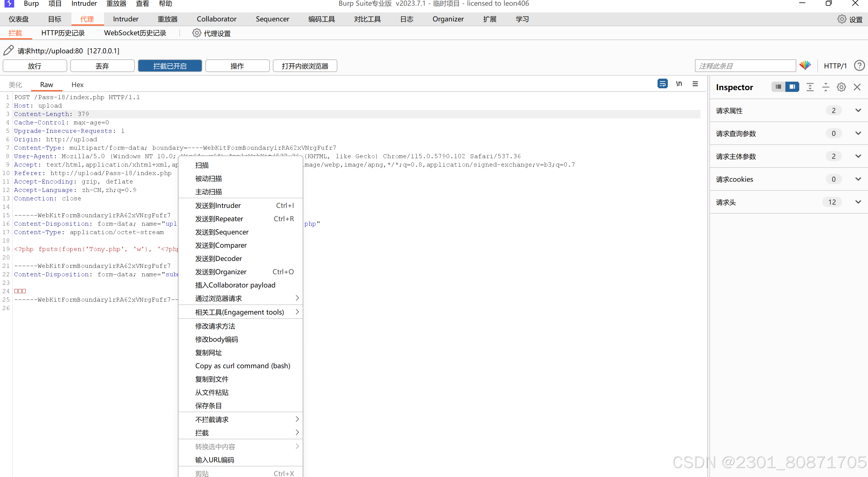Click the Inspector collapse all sections icon

click(825, 87)
